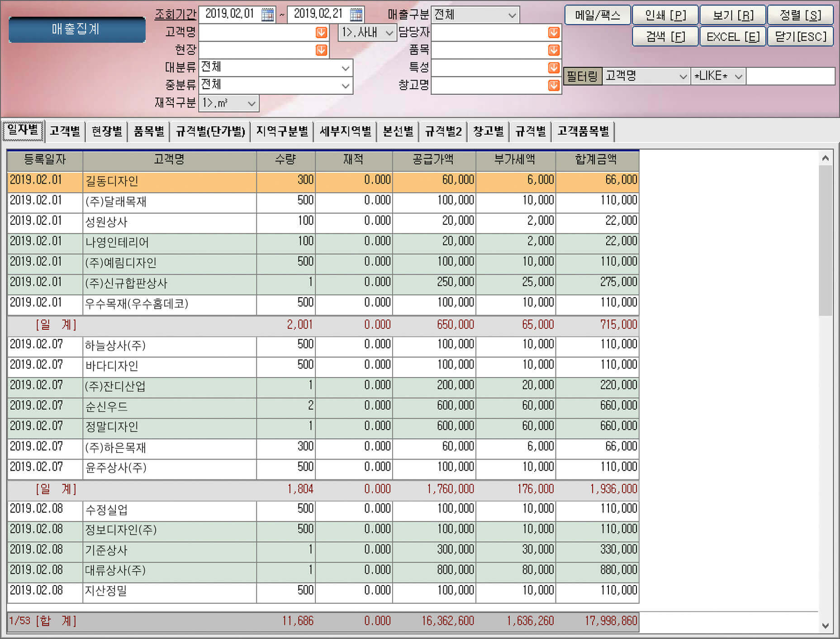Switch to the 현장별 tab
Image resolution: width=840 pixels, height=639 pixels.
(107, 131)
